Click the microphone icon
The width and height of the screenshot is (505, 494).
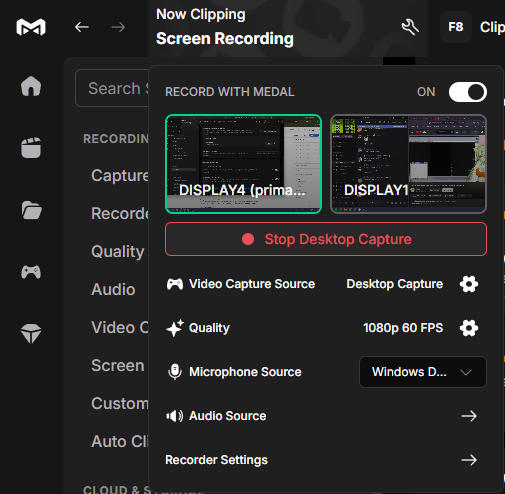coord(175,372)
